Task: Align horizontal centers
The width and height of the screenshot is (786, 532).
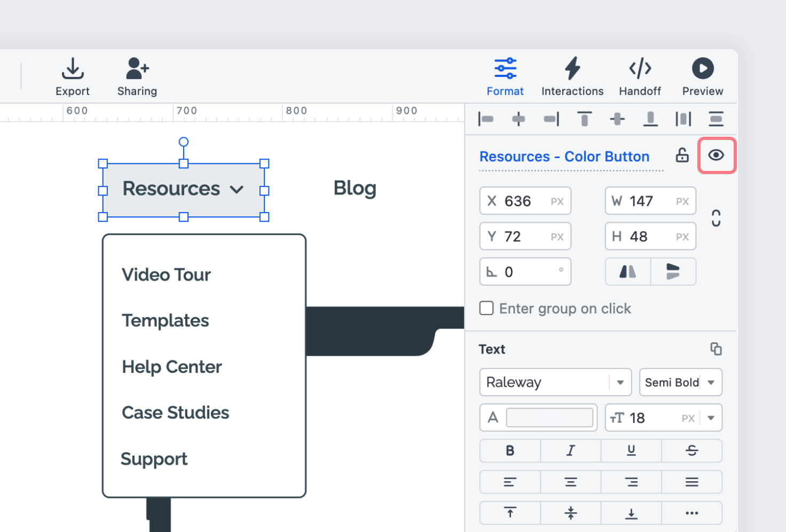Action: 518,119
